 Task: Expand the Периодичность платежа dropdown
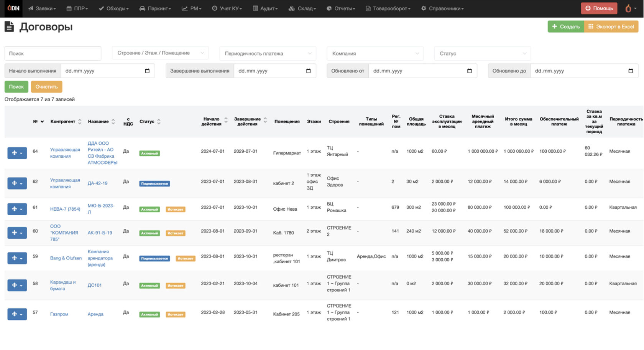pos(268,54)
